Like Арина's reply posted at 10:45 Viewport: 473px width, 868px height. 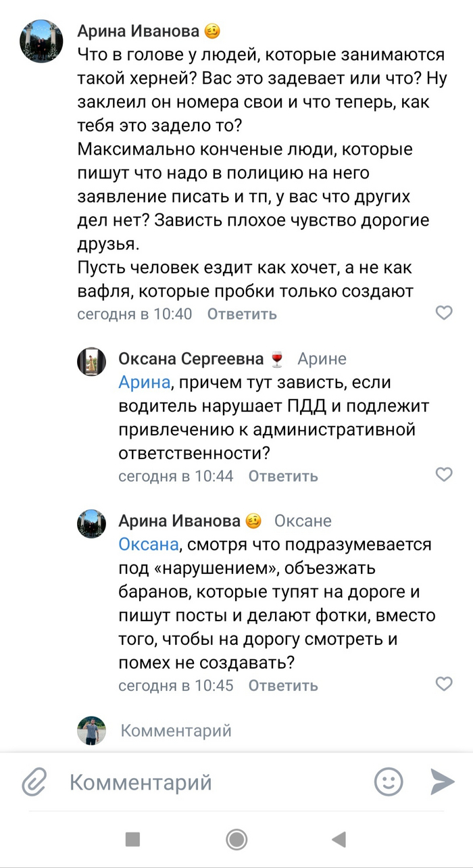(444, 684)
